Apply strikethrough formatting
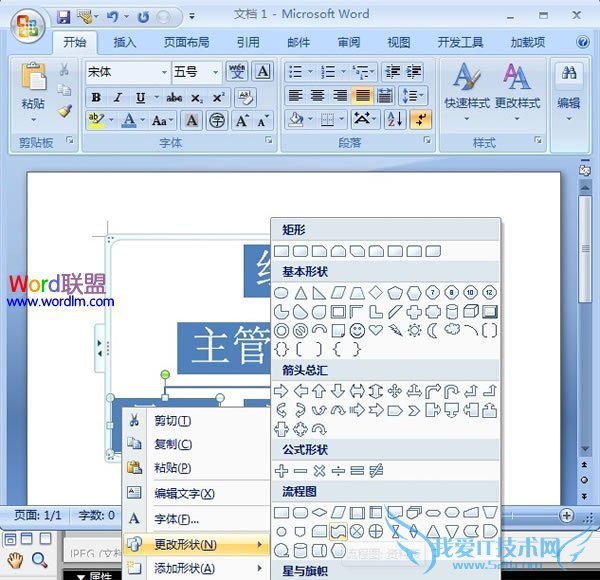This screenshot has height=580, width=600. 174,98
